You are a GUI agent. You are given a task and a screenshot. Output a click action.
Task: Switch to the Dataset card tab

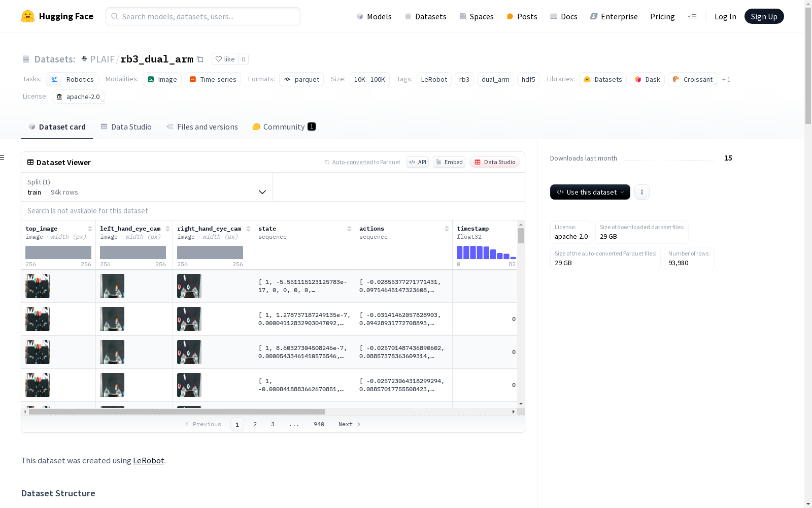(x=57, y=127)
